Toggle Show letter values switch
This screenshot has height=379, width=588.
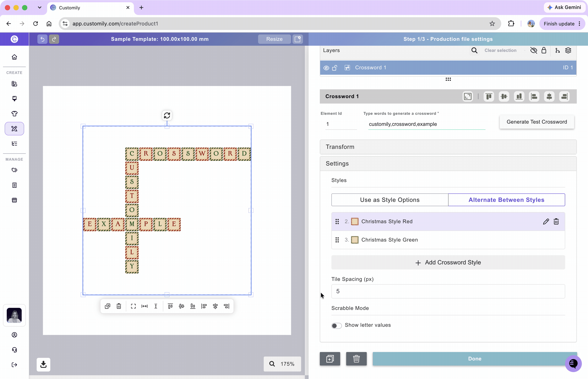click(x=336, y=326)
